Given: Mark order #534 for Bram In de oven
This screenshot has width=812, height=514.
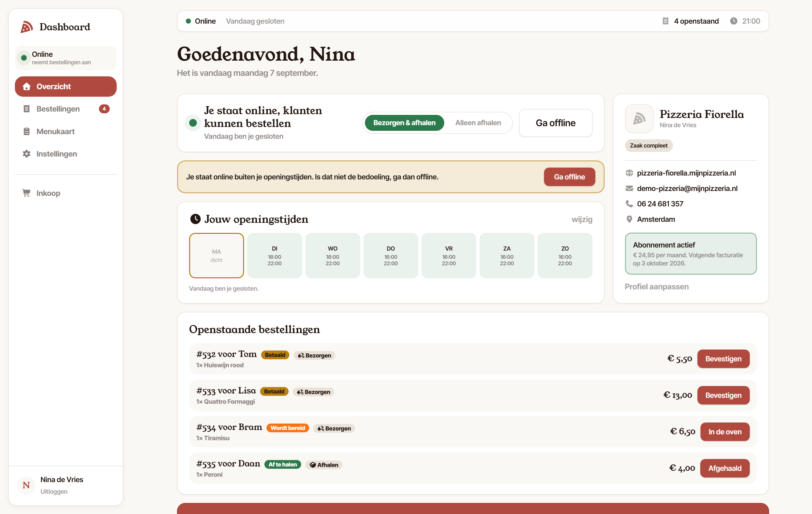Looking at the screenshot, I should [x=725, y=432].
